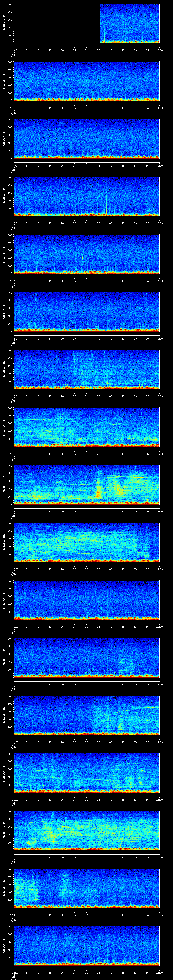Click the spectrogram panel starting at 11:10:00

87,81
